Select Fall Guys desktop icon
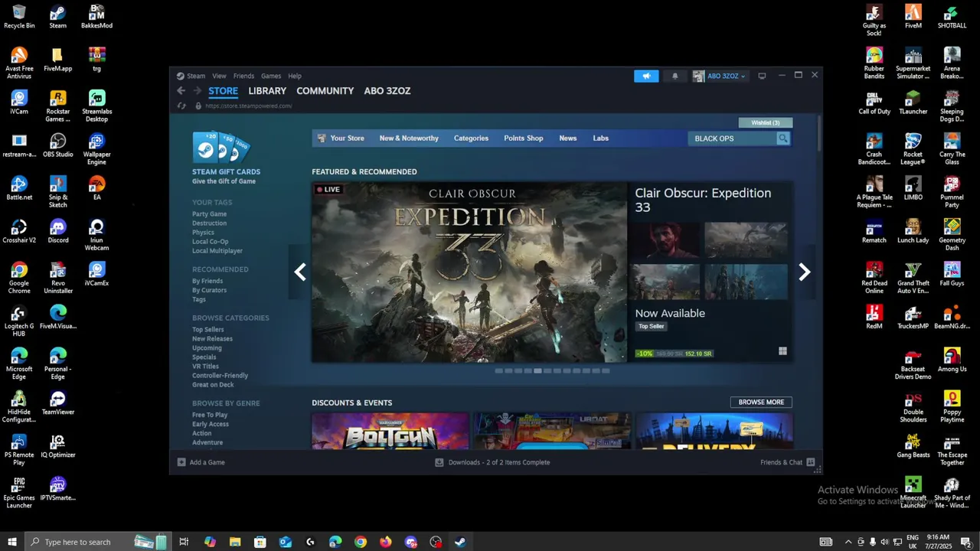This screenshot has width=980, height=551. tap(952, 274)
